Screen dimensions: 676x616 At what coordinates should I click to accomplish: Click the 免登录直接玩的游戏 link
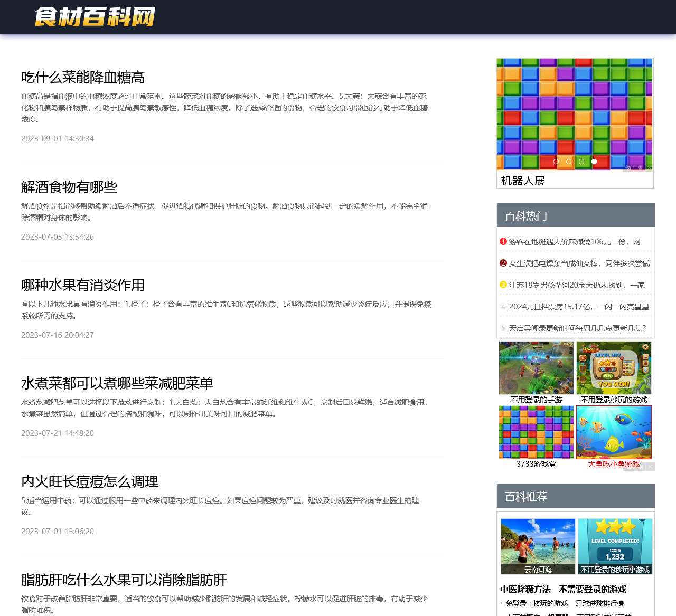point(537,603)
